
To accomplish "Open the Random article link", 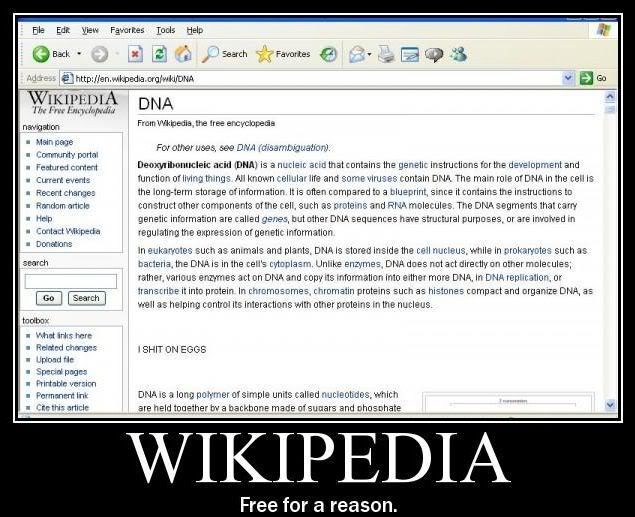I will pos(63,206).
